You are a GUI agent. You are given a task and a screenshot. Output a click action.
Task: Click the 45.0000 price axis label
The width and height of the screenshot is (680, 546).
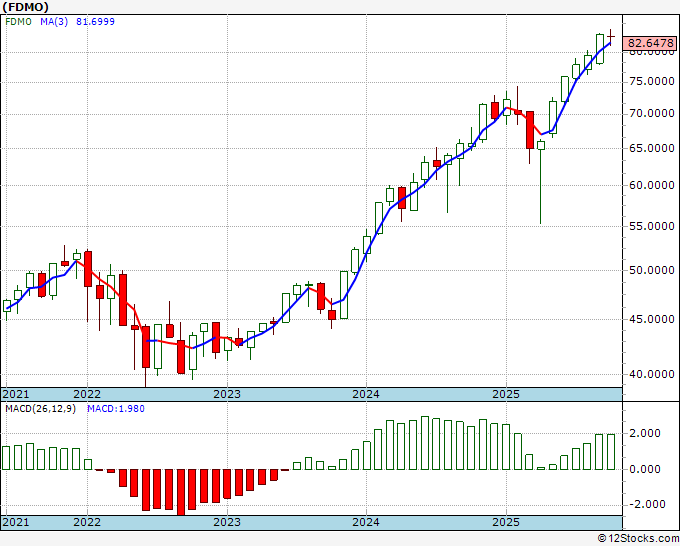coord(651,320)
